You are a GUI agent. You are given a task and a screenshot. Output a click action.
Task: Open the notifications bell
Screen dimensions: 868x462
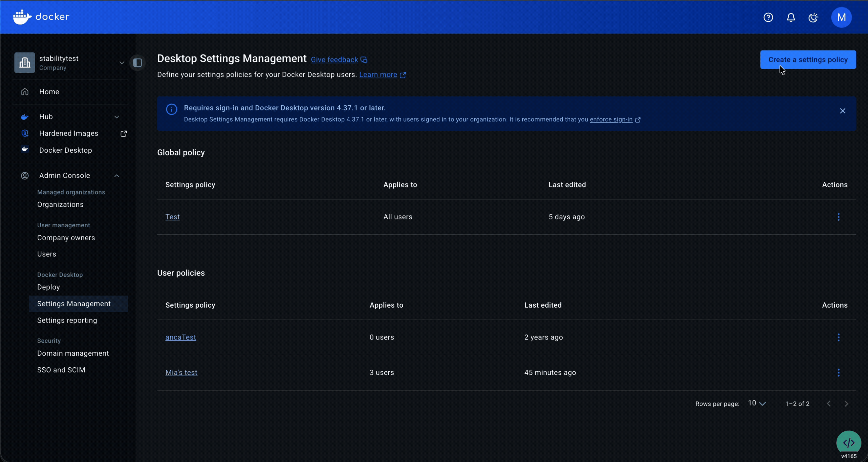(x=791, y=17)
